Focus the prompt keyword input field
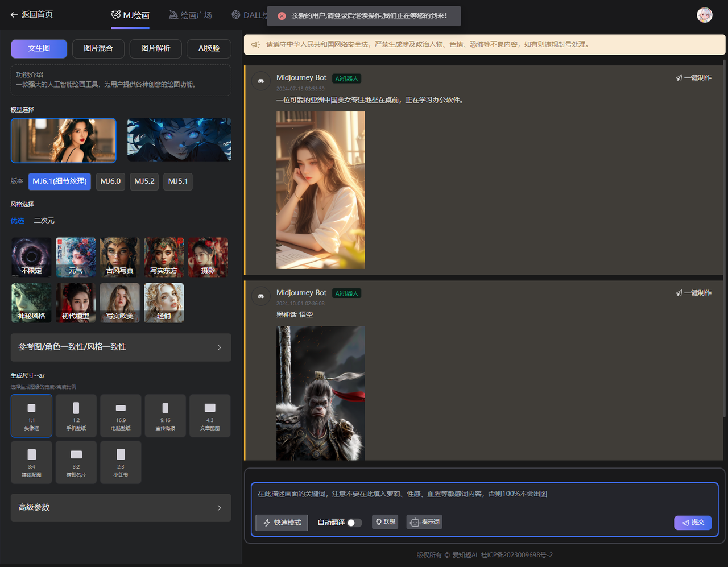Screen dimensions: 728x567 tap(485, 494)
